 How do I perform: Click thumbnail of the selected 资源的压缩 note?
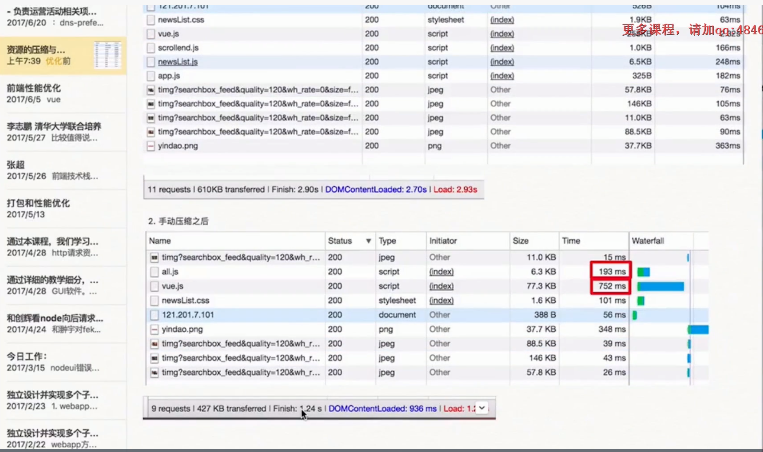pyautogui.click(x=108, y=55)
